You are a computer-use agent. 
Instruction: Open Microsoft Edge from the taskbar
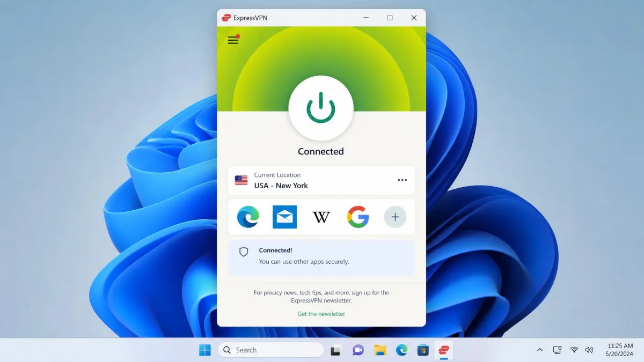pyautogui.click(x=401, y=350)
